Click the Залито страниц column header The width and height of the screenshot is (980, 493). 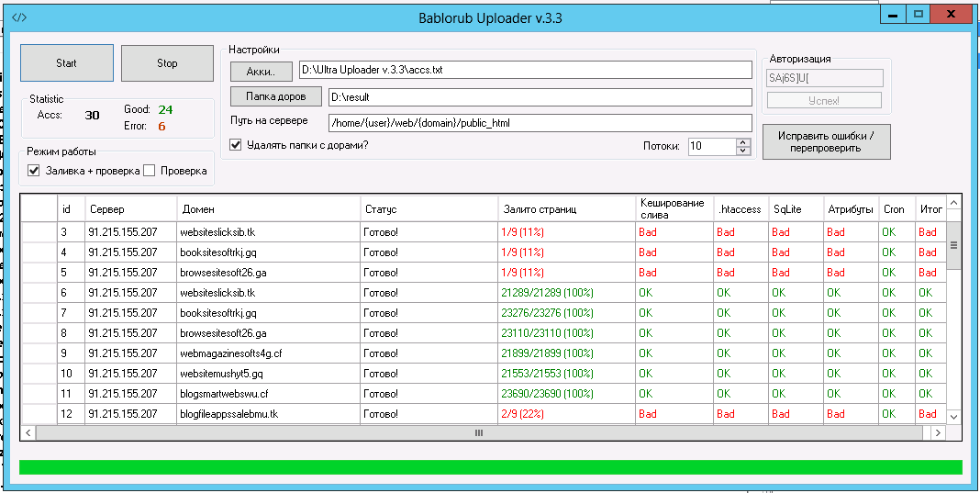[x=567, y=209]
